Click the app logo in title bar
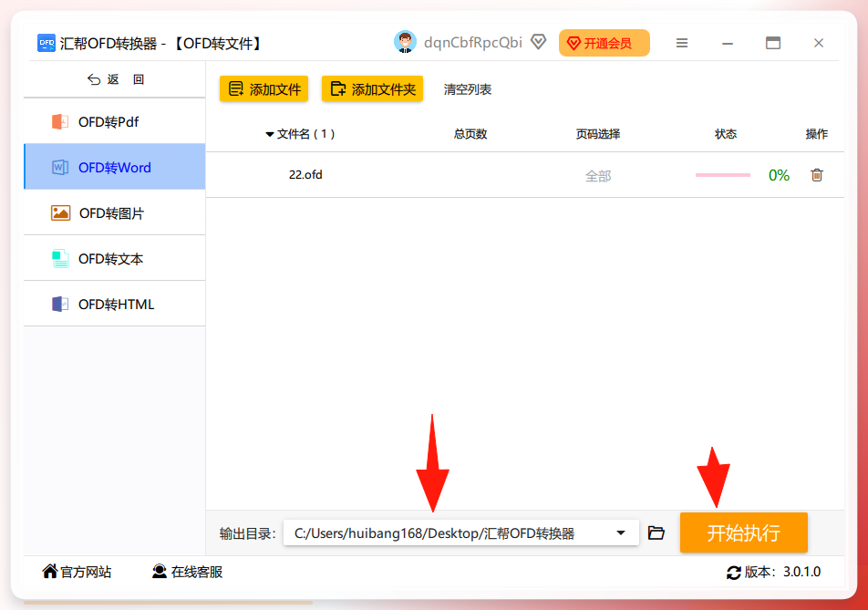This screenshot has width=868, height=610. click(46, 43)
